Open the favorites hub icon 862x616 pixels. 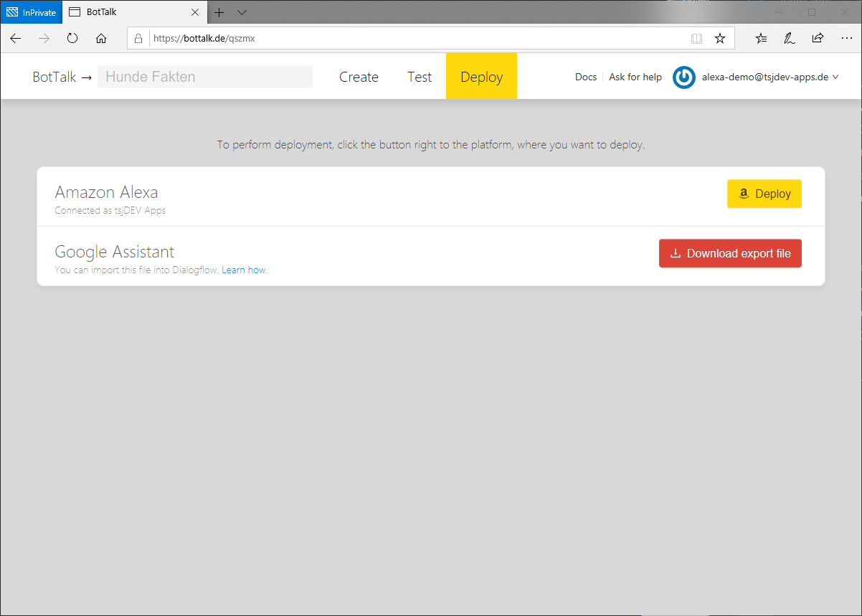point(762,39)
